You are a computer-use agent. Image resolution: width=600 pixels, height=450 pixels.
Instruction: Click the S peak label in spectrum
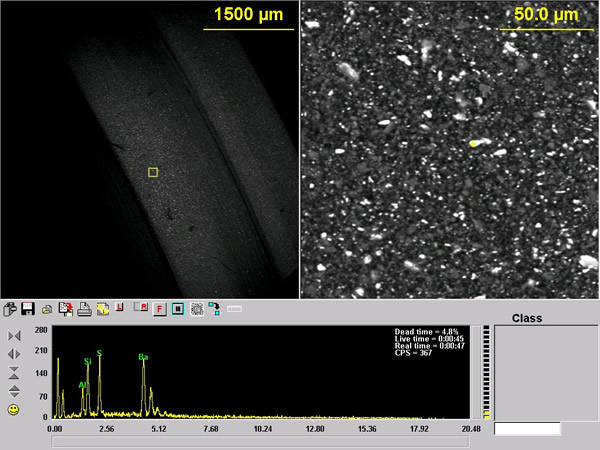pyautogui.click(x=99, y=353)
